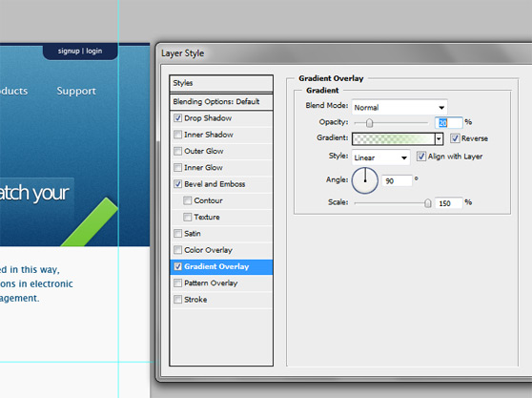Toggle the Reverse gradient checkbox
The image size is (532, 398).
point(455,138)
